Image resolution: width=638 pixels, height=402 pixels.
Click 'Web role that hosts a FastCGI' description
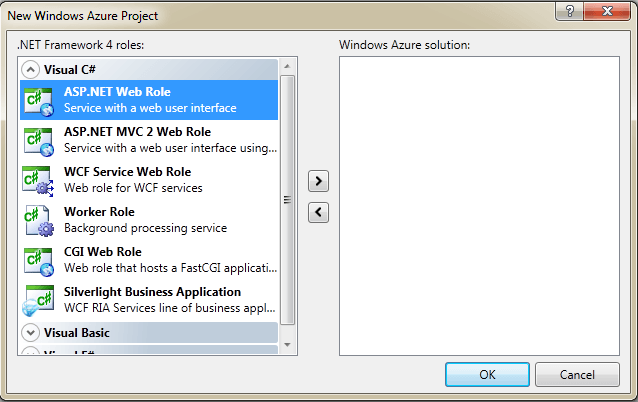[170, 268]
